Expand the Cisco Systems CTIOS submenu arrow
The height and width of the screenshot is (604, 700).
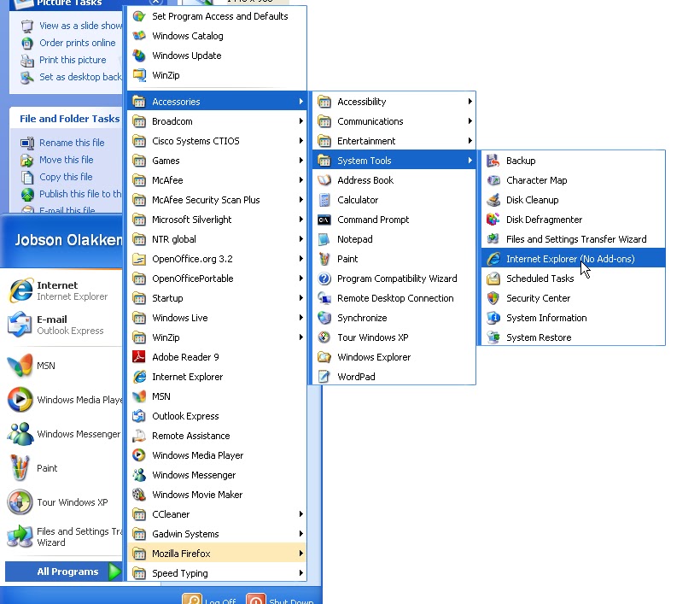tap(300, 141)
